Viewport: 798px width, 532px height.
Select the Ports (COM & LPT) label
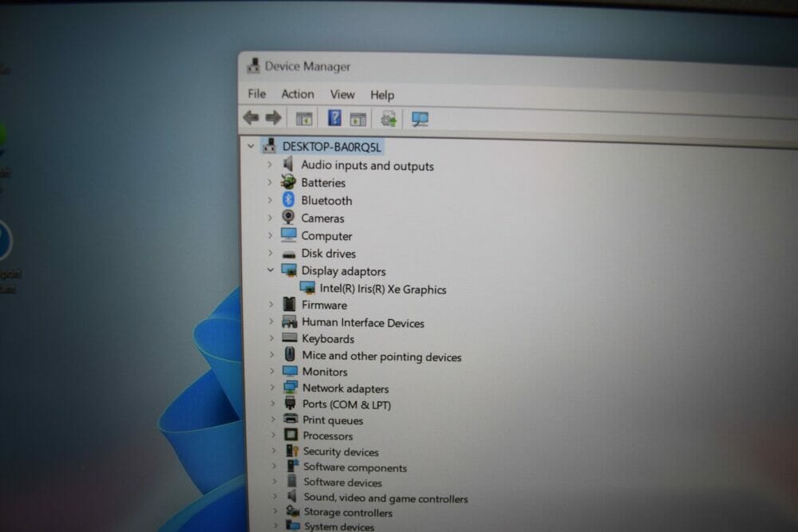[x=346, y=404]
